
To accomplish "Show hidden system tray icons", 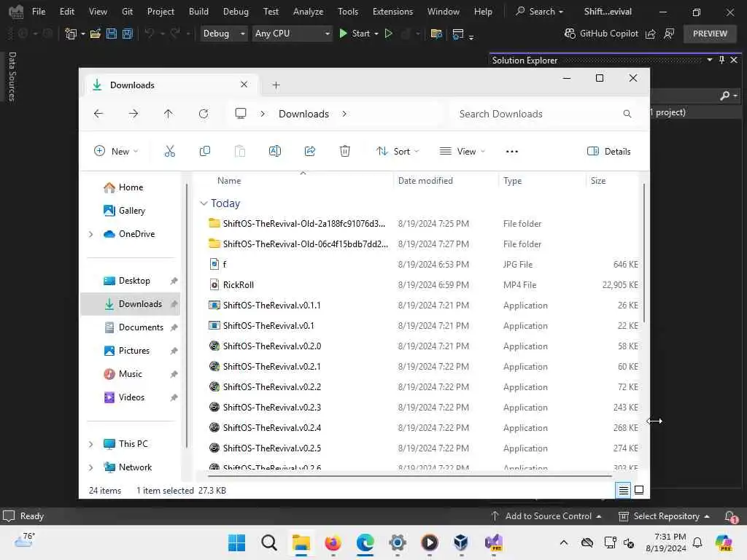I will click(564, 542).
